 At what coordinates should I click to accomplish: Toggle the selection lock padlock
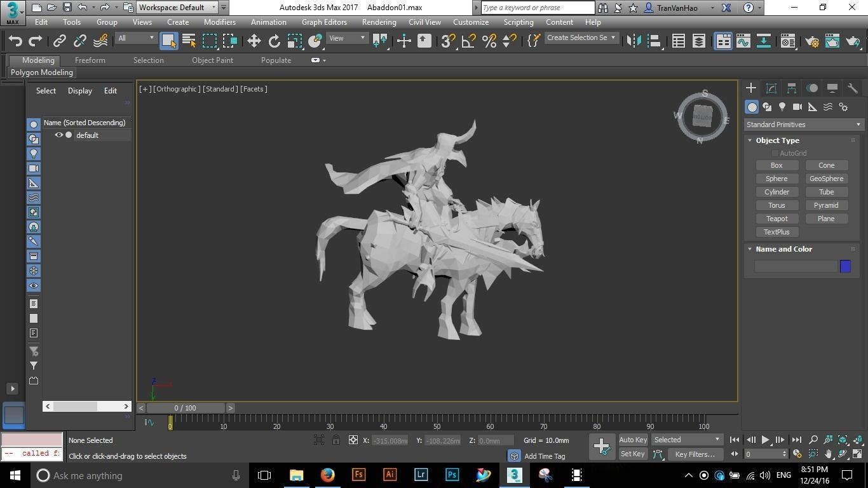point(336,440)
